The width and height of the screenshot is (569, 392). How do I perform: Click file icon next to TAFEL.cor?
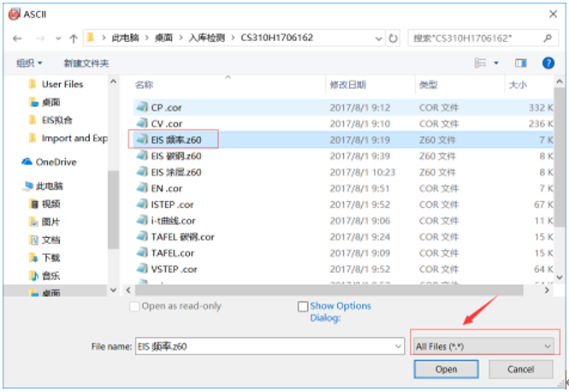142,252
